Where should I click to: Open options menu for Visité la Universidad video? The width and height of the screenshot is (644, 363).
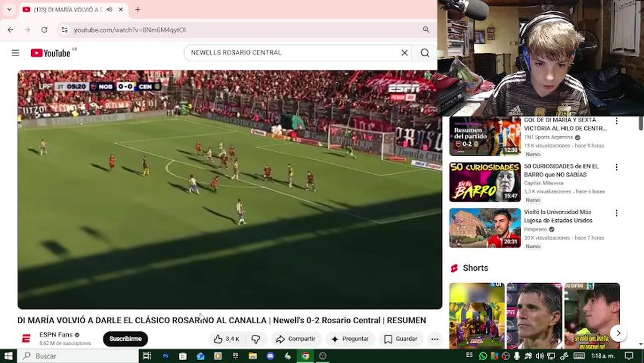pos(616,213)
